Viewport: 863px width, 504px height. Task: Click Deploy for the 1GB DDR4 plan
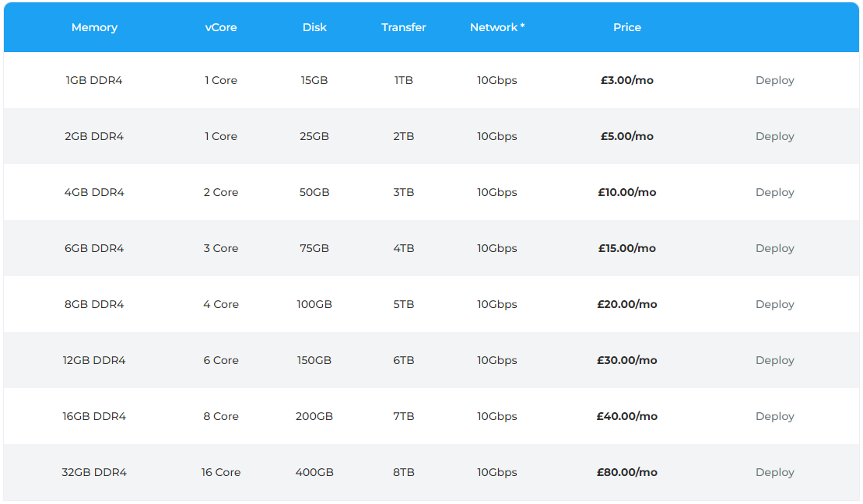pyautogui.click(x=774, y=80)
